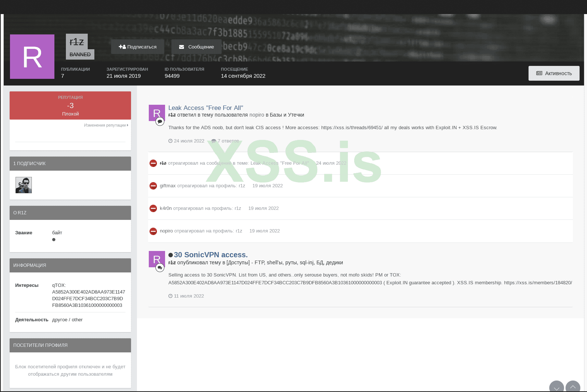Click negative reaction icon on k4r0n row

[153, 208]
